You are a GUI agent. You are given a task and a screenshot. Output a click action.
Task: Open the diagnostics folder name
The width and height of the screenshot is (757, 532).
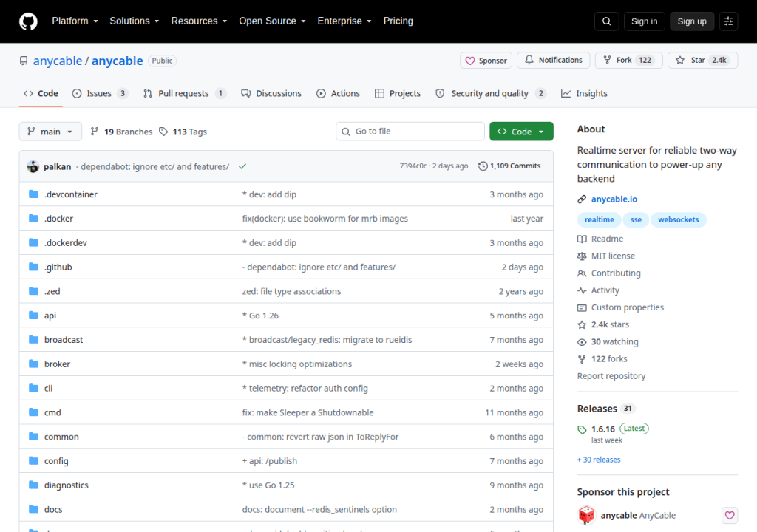point(66,485)
